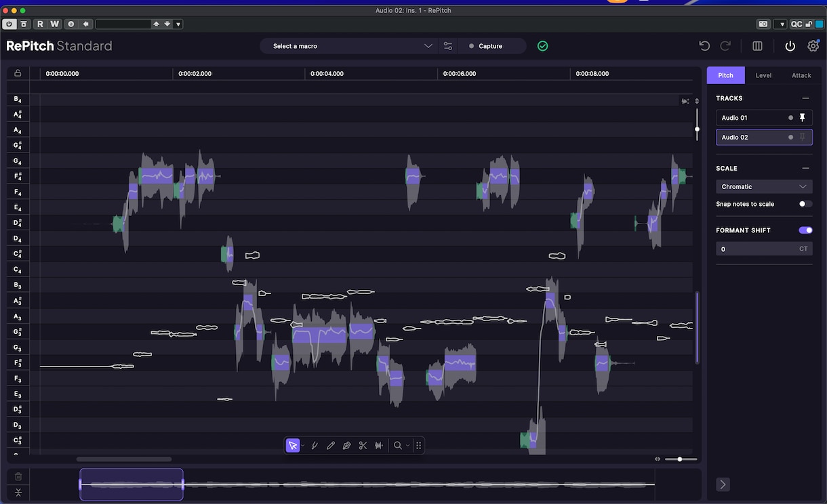Toggle the Formant Shift switch
Image resolution: width=827 pixels, height=504 pixels.
tap(805, 230)
